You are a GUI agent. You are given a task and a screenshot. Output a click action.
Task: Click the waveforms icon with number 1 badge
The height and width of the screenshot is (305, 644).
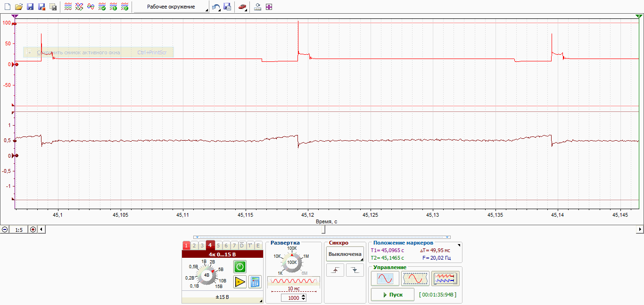pyautogui.click(x=114, y=7)
